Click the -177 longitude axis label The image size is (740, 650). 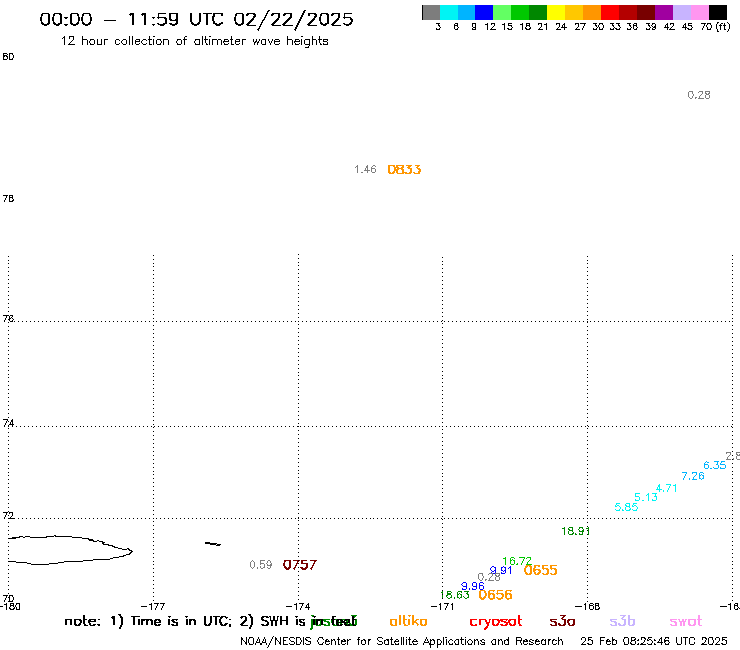(x=153, y=607)
